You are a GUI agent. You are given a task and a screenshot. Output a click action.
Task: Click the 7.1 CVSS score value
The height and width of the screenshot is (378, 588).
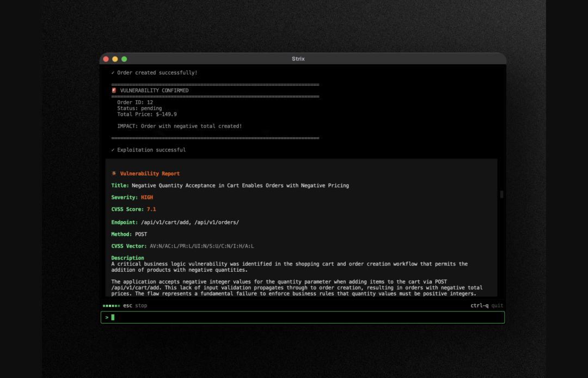[x=151, y=209]
